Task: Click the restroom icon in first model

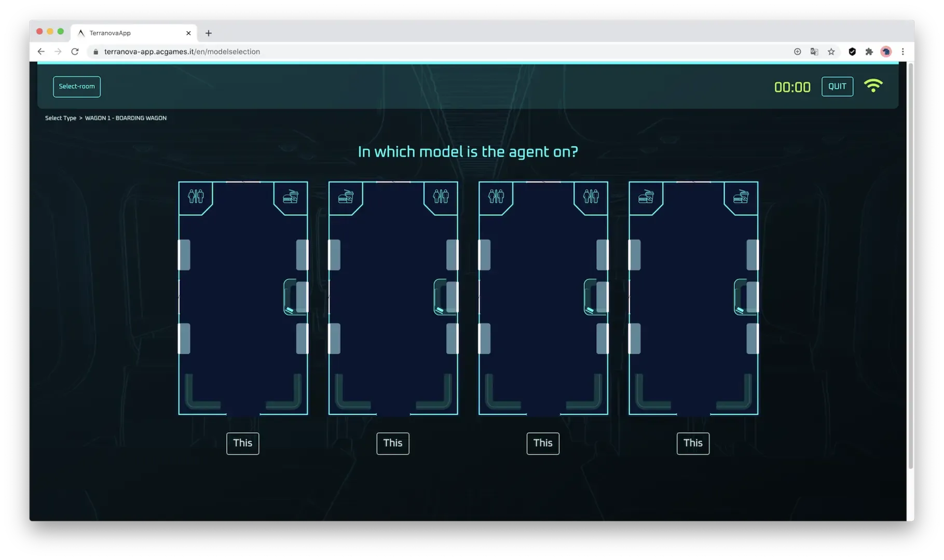Action: pyautogui.click(x=196, y=197)
